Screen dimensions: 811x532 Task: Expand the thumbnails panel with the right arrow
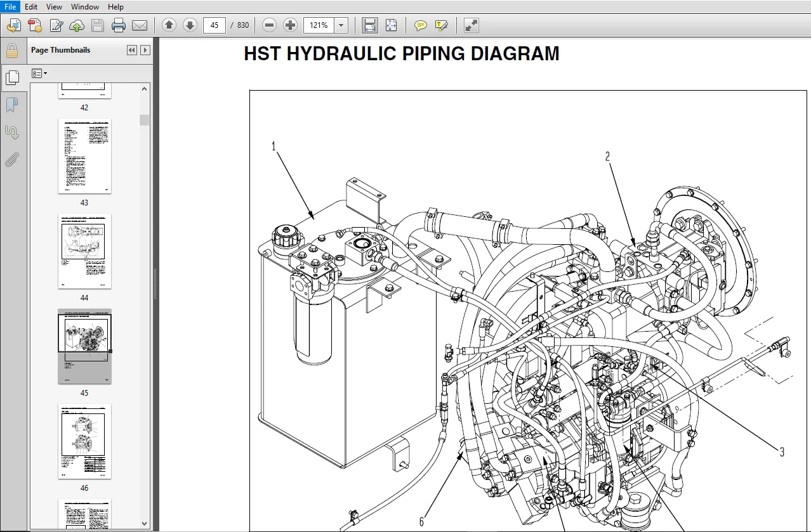click(145, 50)
